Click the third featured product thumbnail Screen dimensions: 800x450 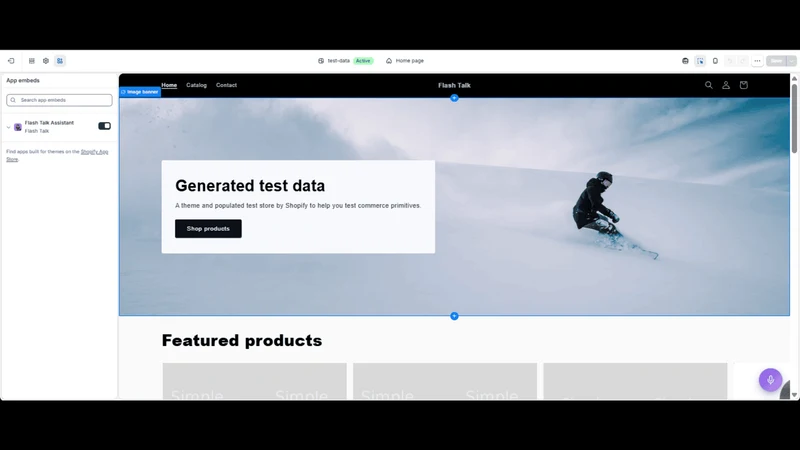click(635, 381)
